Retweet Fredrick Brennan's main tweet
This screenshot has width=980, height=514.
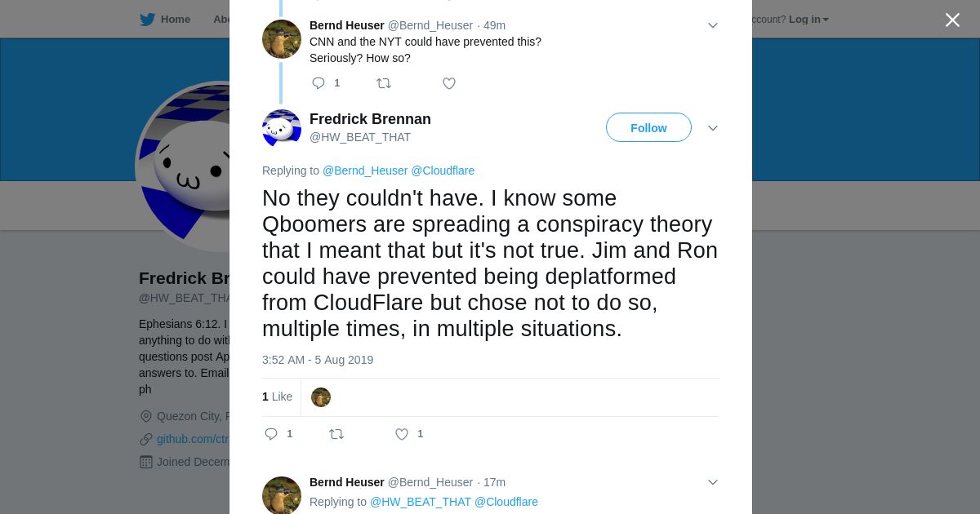pos(336,434)
